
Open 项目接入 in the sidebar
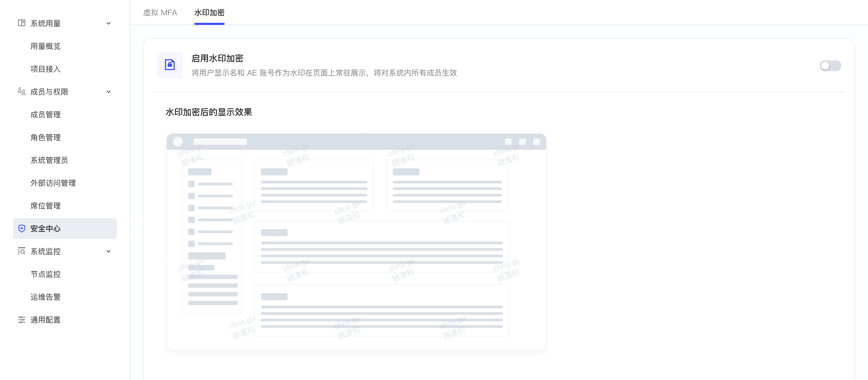coord(46,69)
